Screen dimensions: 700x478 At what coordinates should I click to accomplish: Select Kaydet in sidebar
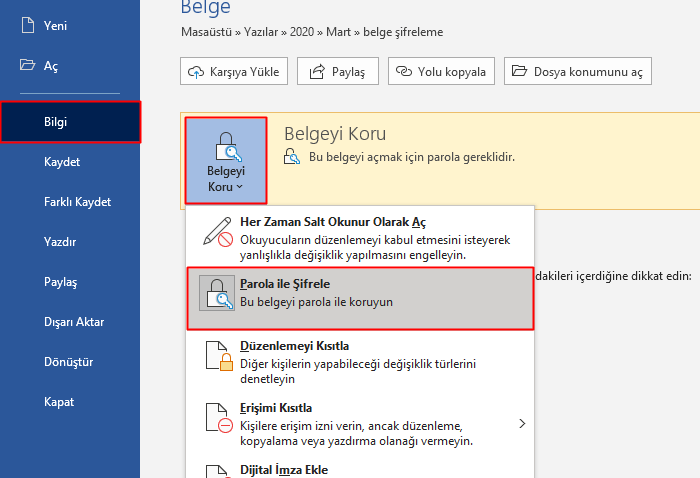pyautogui.click(x=62, y=162)
